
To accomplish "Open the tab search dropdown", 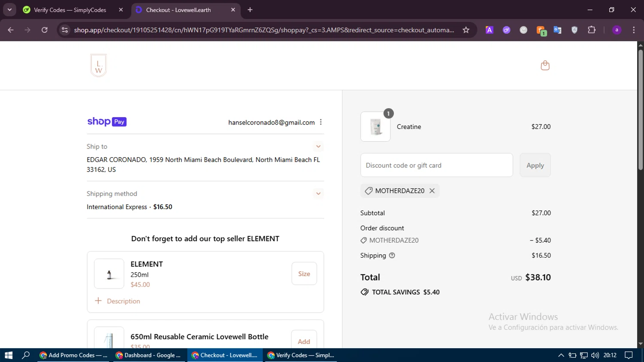I will pos(9,10).
